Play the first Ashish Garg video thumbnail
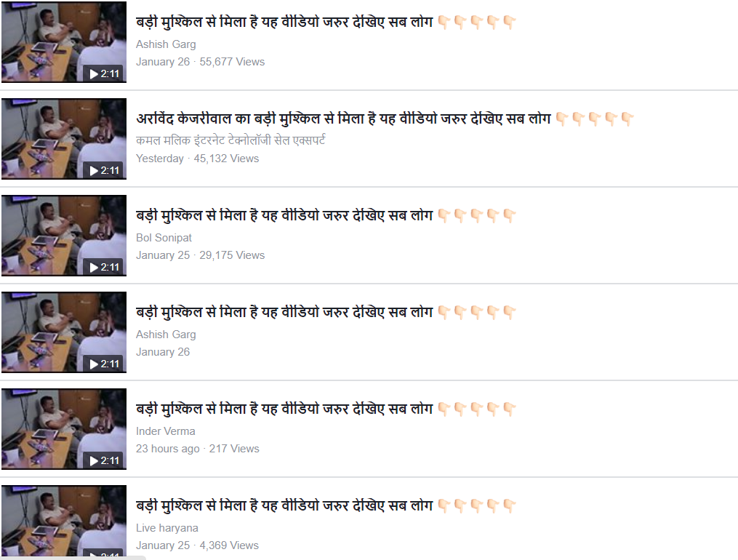This screenshot has height=560, width=738. 63,41
